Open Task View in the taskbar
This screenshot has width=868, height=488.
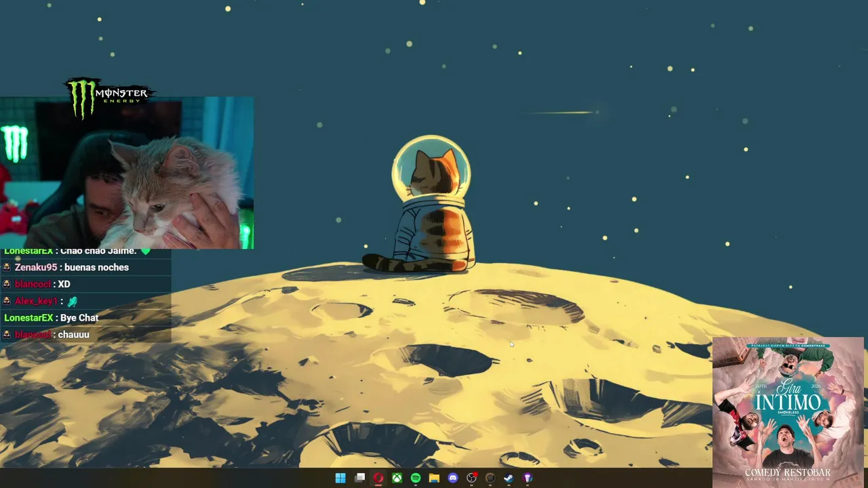click(359, 478)
